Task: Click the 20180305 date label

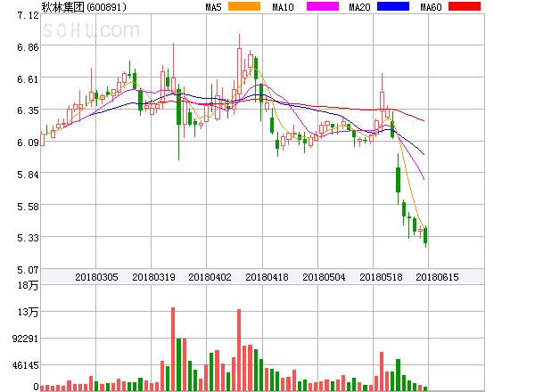Action: (96, 277)
